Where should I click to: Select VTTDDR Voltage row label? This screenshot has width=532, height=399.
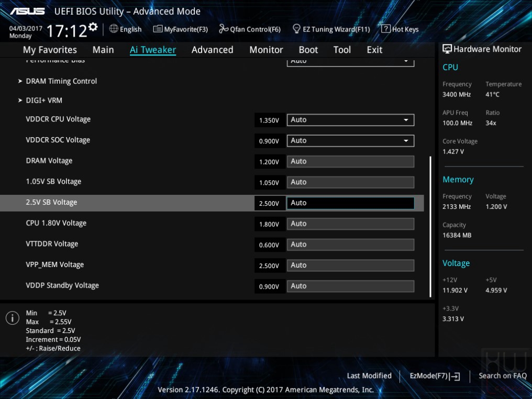pos(52,244)
